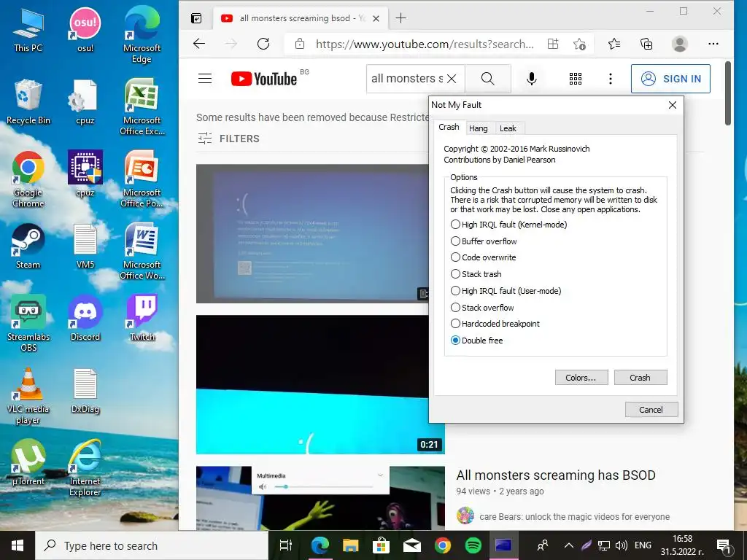Open All monsters screaming has BSOD title
This screenshot has width=747, height=560.
556,475
